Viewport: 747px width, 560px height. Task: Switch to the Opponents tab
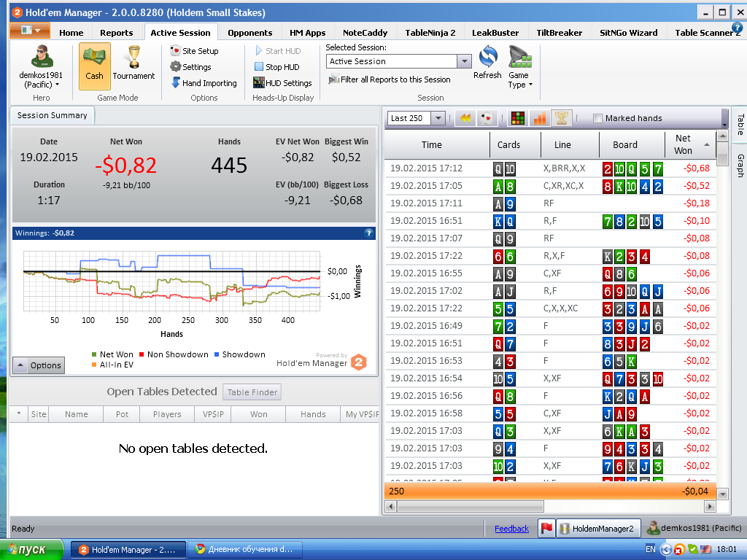(x=250, y=33)
